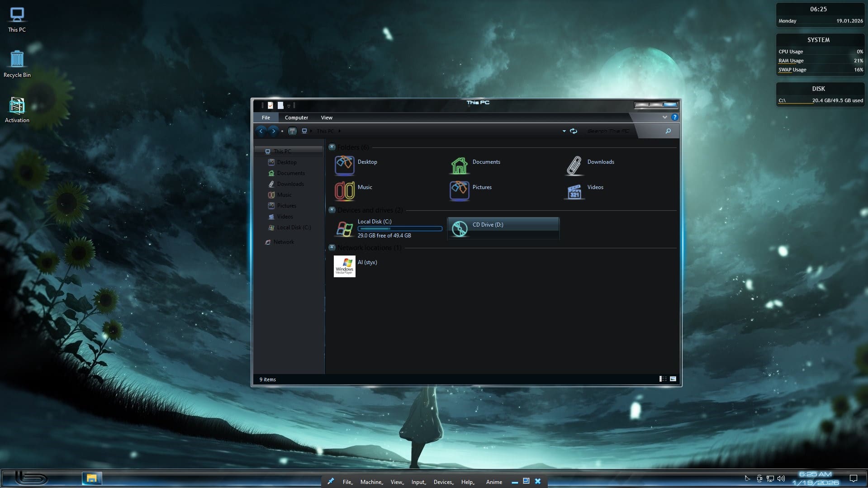Switch to Details view icon in status bar
This screenshot has width=868, height=488.
tap(663, 379)
